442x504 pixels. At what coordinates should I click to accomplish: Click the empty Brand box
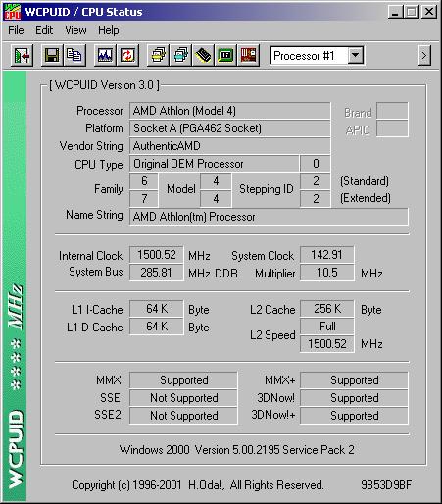(392, 111)
